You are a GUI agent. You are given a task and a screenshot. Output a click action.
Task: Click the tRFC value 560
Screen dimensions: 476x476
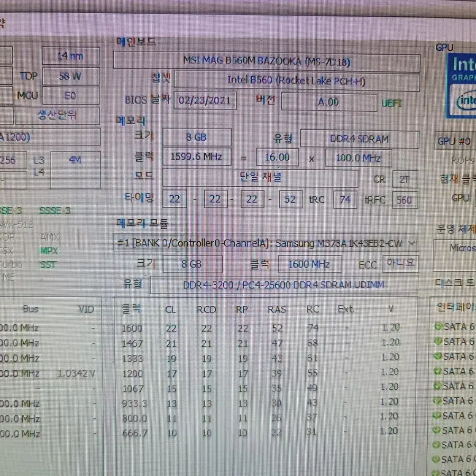click(x=405, y=200)
